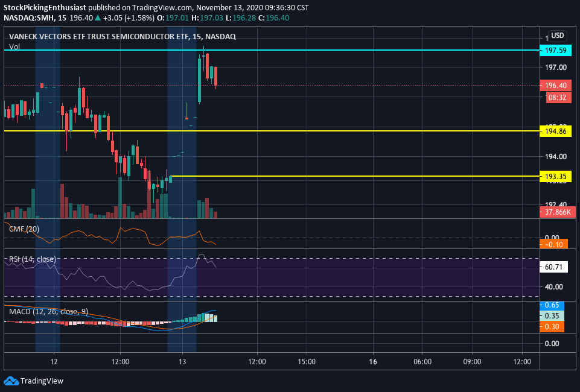Click the 0.35 MACD histogram value label

[552, 316]
